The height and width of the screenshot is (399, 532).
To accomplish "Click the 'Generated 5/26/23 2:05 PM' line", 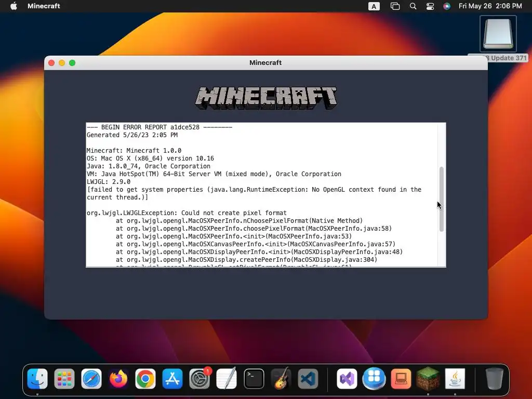I will tap(132, 135).
